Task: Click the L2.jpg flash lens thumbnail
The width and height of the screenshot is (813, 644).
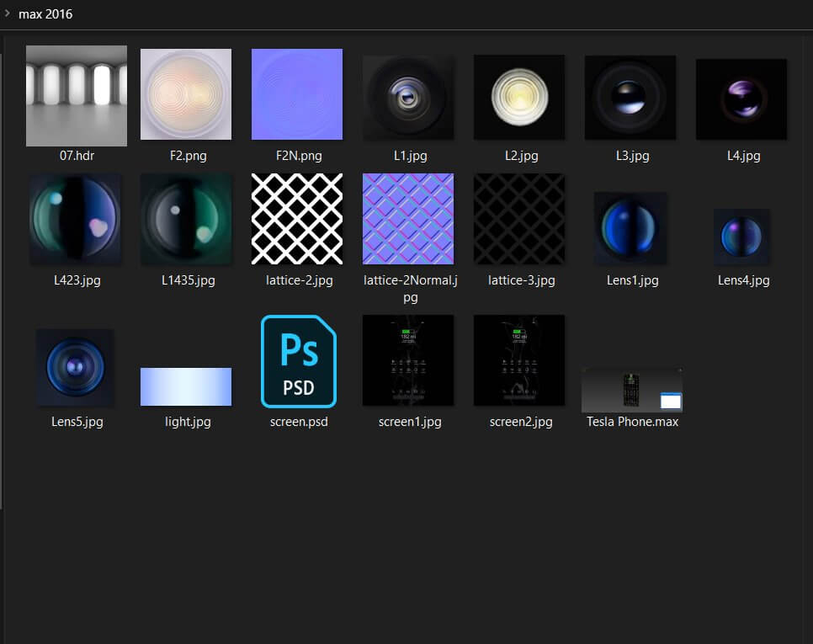Action: [519, 98]
